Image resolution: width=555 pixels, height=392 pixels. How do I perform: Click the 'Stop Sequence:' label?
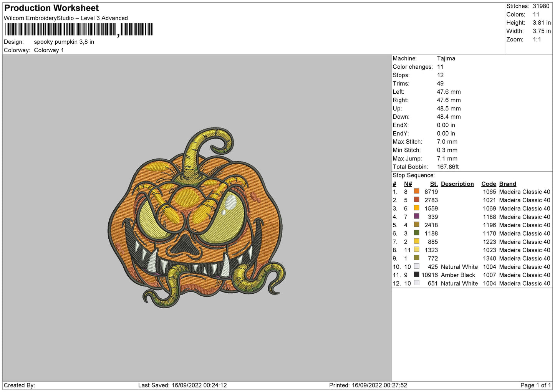pyautogui.click(x=414, y=175)
